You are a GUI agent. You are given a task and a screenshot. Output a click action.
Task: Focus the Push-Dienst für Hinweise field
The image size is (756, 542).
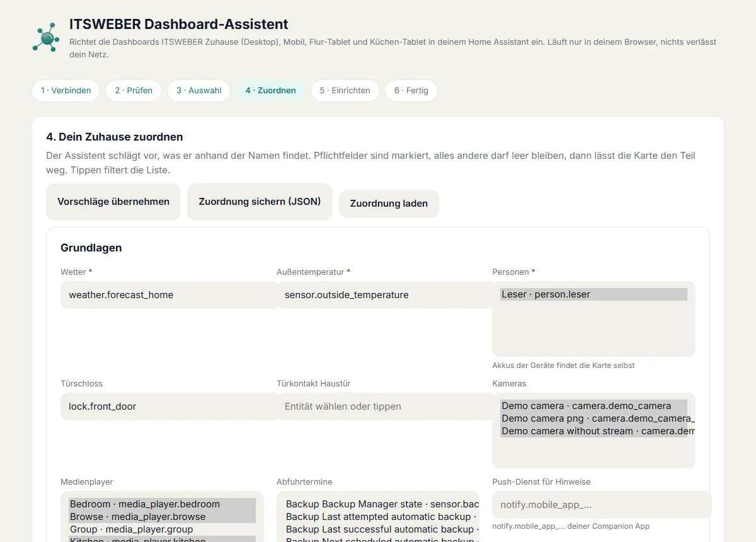click(x=602, y=504)
